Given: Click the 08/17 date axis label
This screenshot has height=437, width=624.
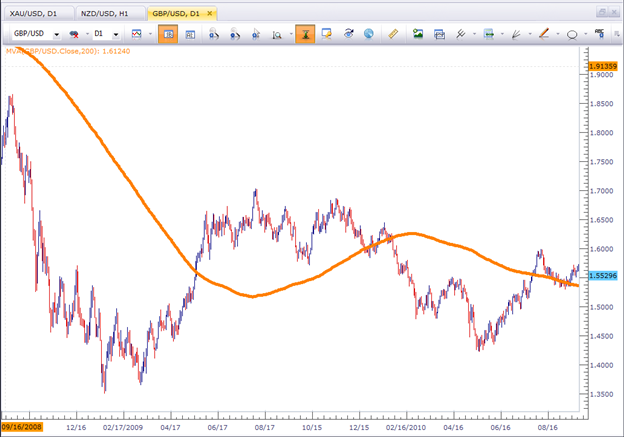Looking at the screenshot, I should click(x=265, y=427).
